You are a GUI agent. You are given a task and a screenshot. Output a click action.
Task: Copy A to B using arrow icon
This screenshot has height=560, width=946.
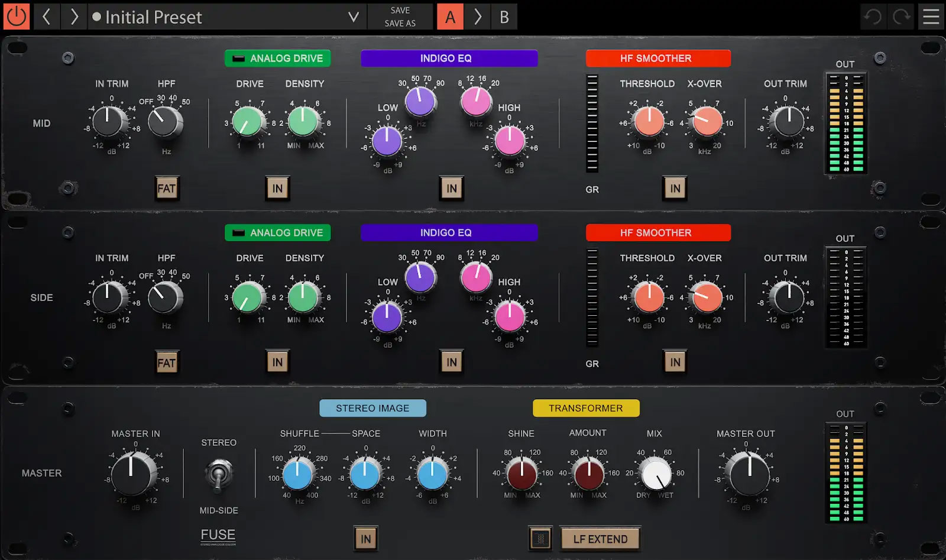tap(478, 17)
